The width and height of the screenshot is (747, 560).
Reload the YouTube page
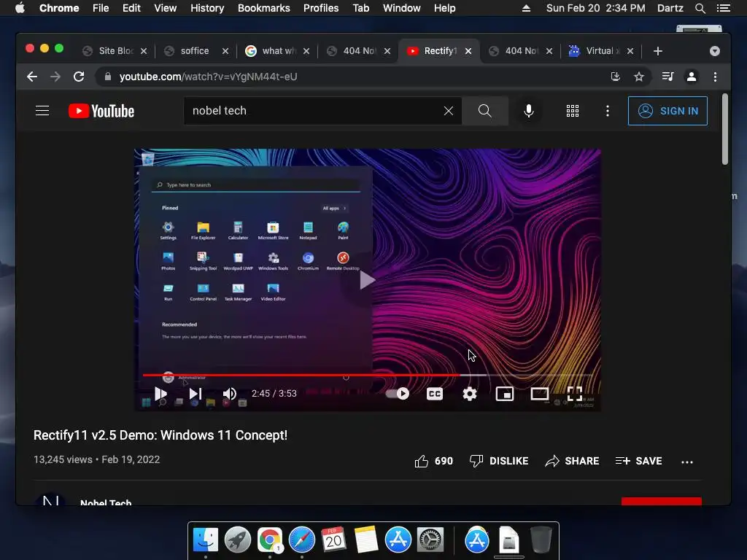[79, 77]
